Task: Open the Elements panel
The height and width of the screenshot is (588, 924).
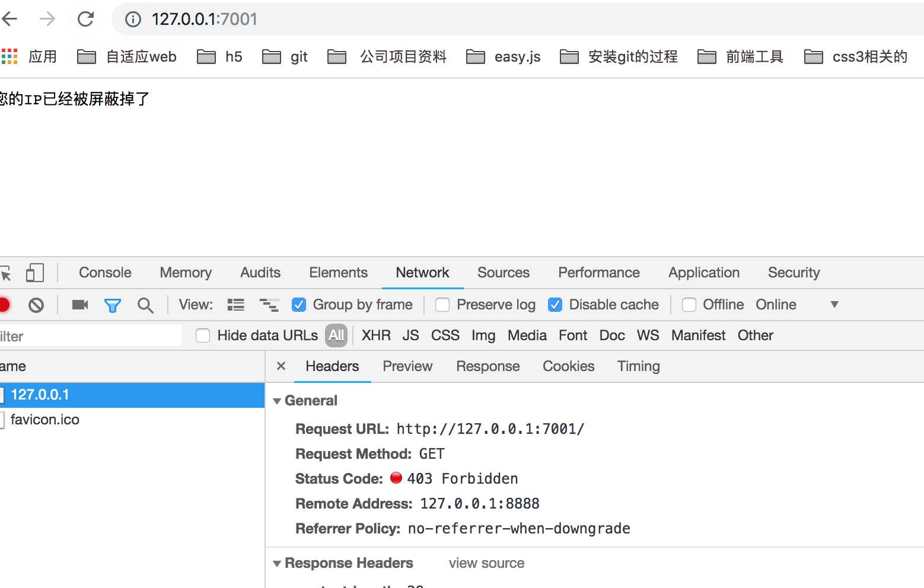Action: coord(338,273)
